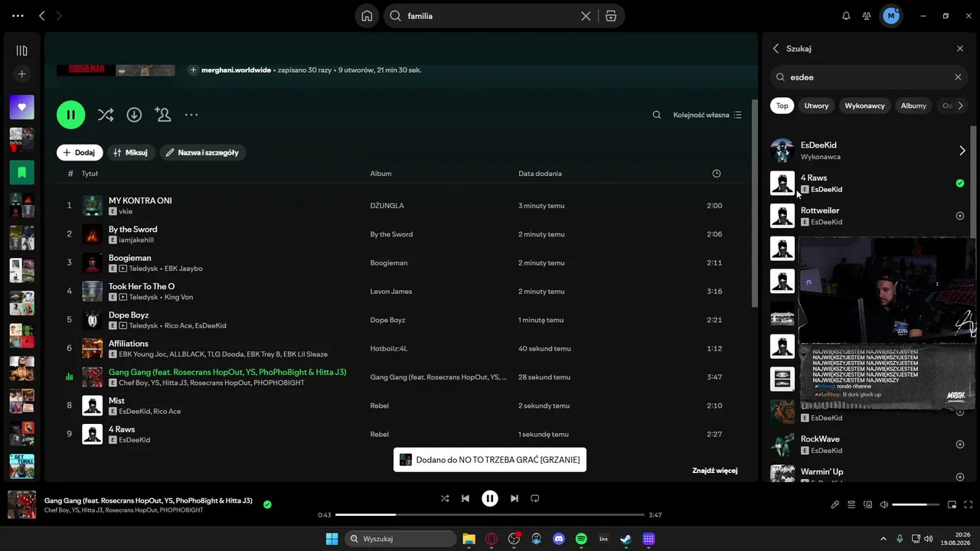Open lyrics with the microphone icon

[x=835, y=505]
